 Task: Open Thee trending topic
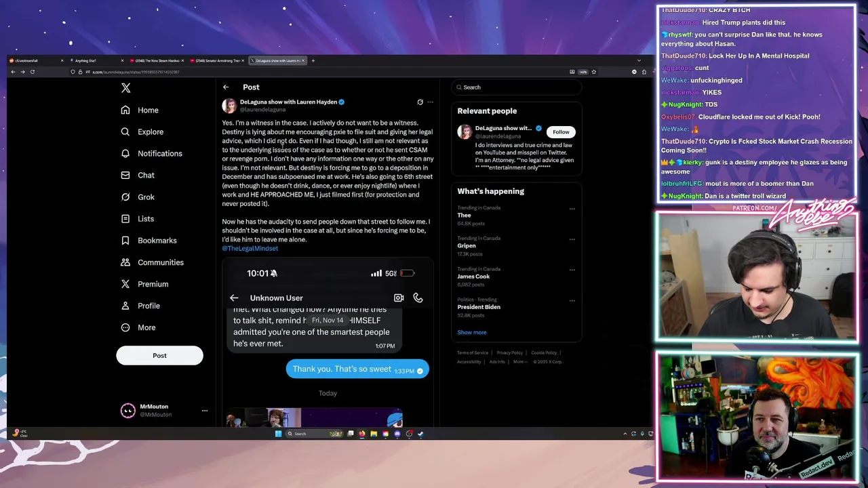[465, 215]
